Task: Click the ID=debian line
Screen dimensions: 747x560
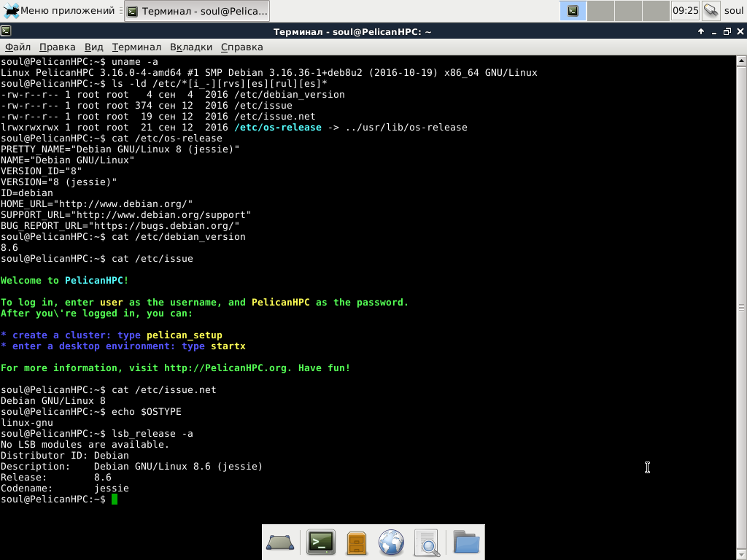Action: pos(27,192)
